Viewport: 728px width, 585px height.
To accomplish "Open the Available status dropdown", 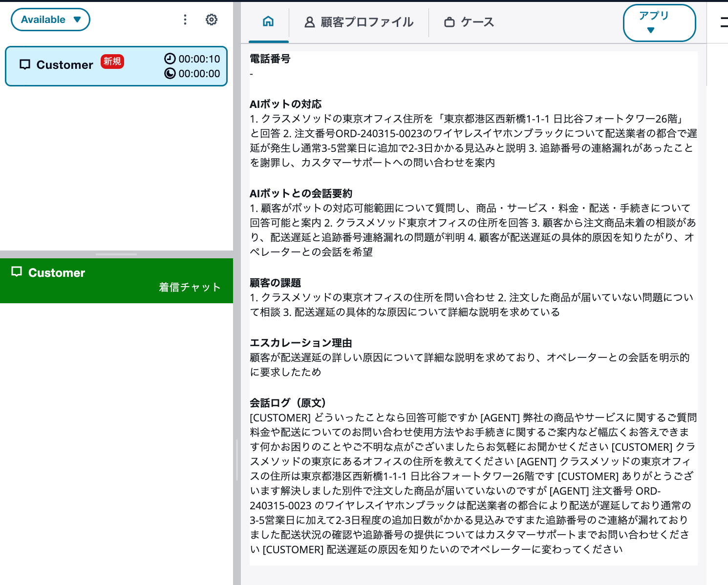I will [50, 20].
